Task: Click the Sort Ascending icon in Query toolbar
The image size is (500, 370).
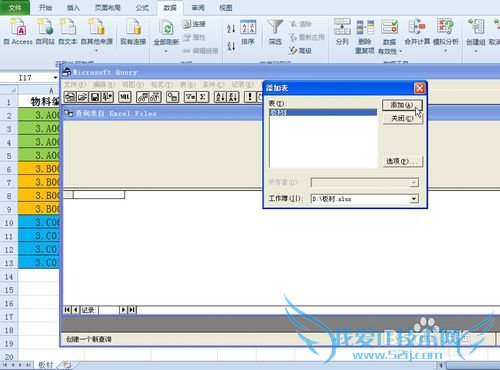Action: [x=220, y=97]
